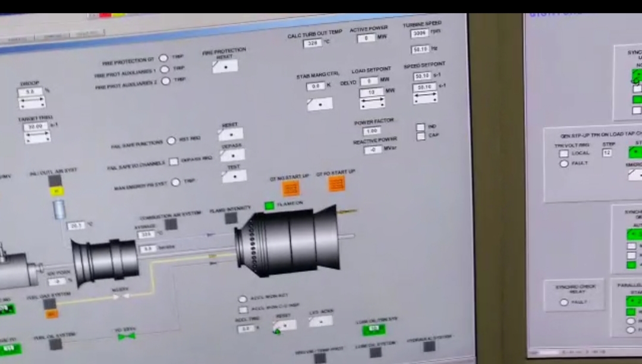Open the COMBUSTION AIR SYSTEM grey block
This screenshot has width=642, height=364.
coord(171,224)
